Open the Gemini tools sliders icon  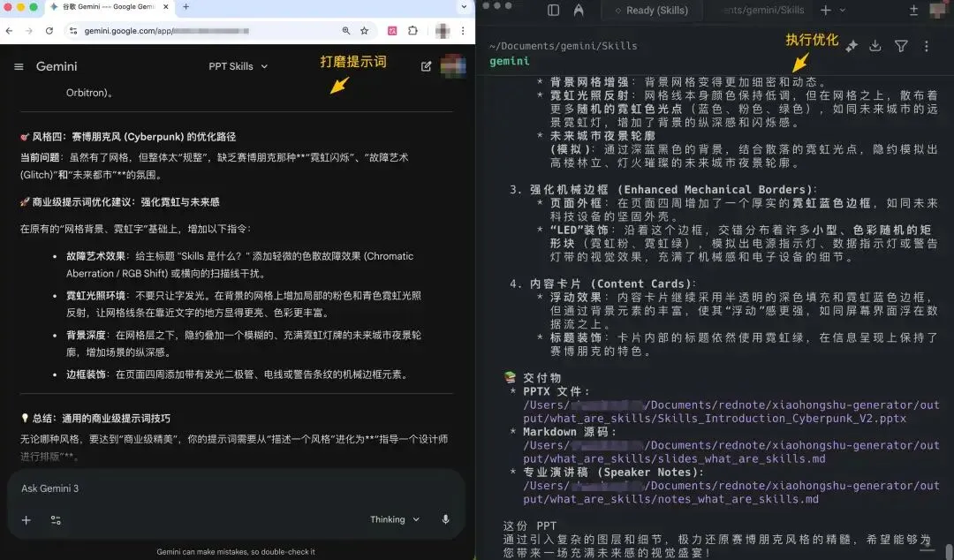click(x=56, y=520)
